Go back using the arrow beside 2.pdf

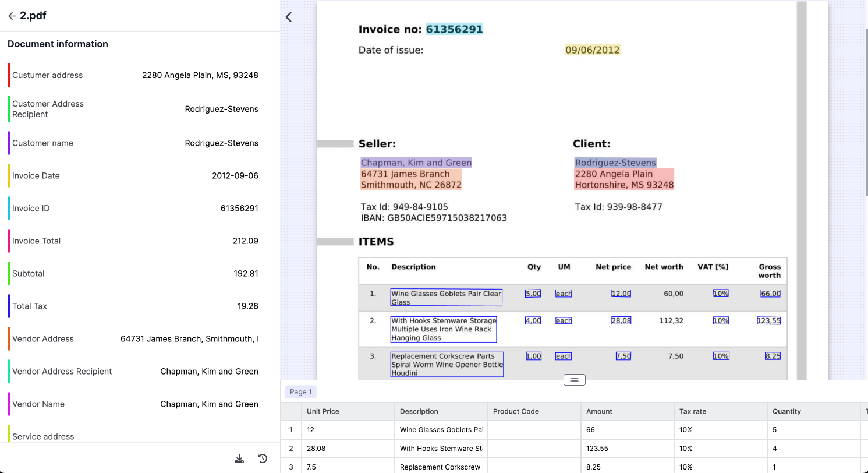[12, 16]
